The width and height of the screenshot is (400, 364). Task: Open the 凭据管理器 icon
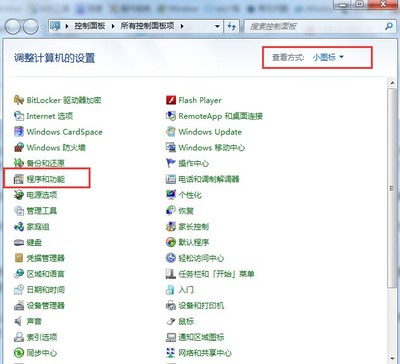pyautogui.click(x=19, y=258)
